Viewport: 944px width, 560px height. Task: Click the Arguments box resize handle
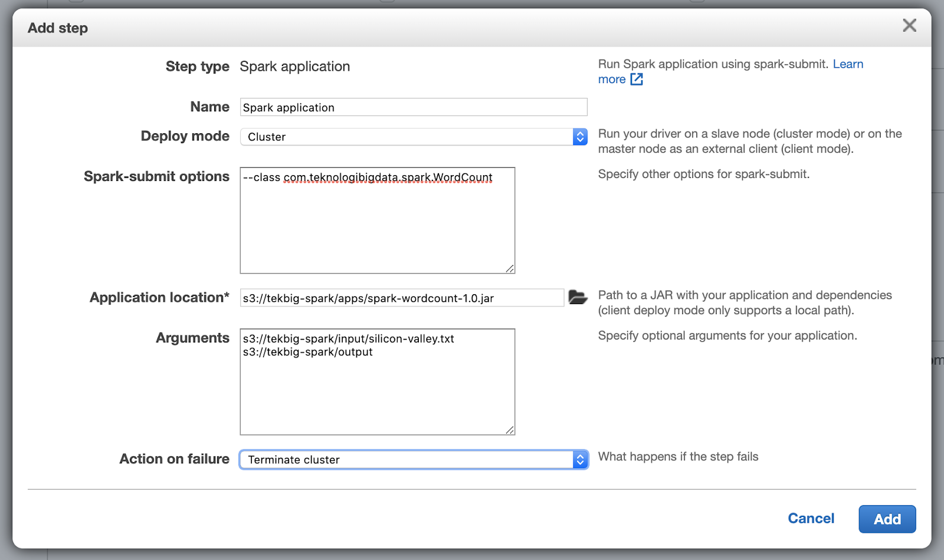[x=510, y=430]
